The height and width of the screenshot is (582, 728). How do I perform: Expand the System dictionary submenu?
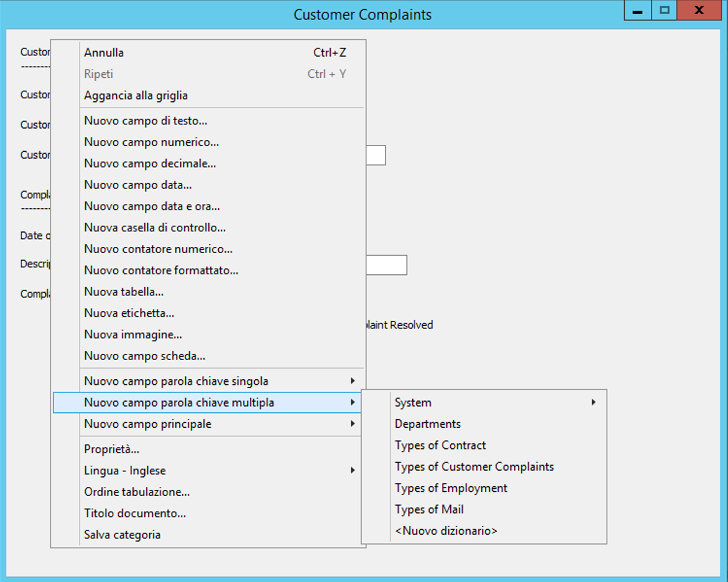tap(484, 403)
